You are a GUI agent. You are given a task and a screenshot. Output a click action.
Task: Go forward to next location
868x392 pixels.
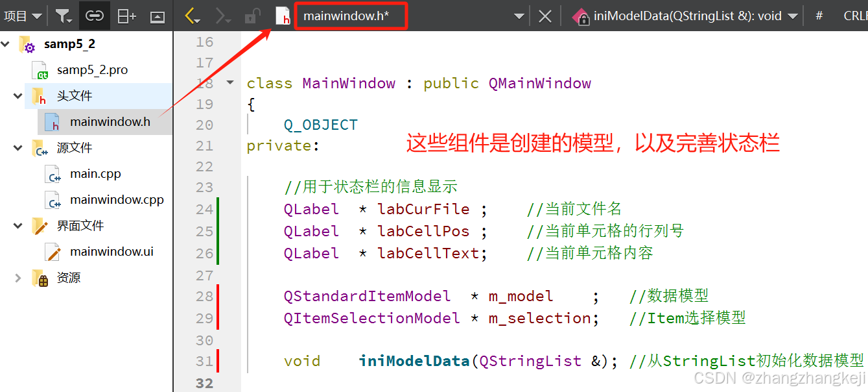(x=222, y=16)
